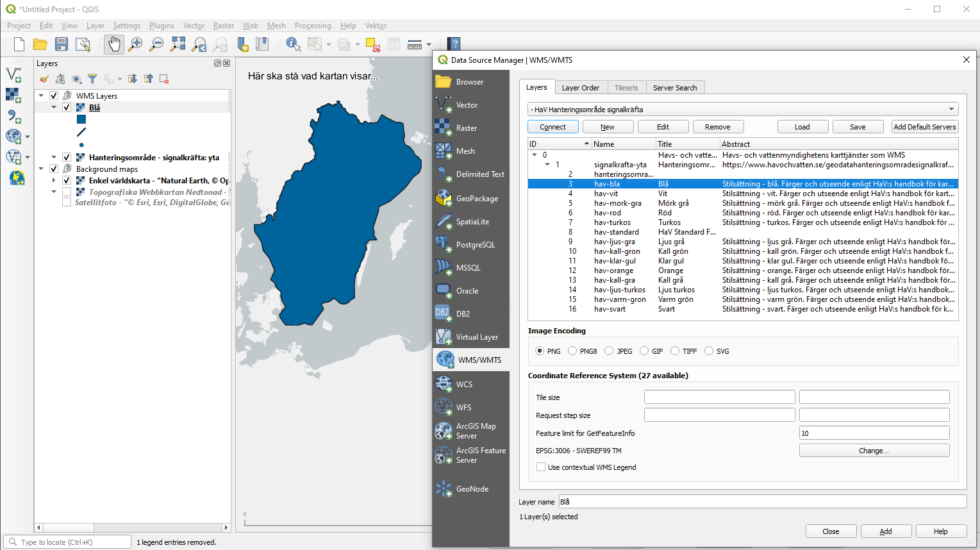980x550 pixels.
Task: Open the layer styling panel icon
Action: tap(44, 78)
